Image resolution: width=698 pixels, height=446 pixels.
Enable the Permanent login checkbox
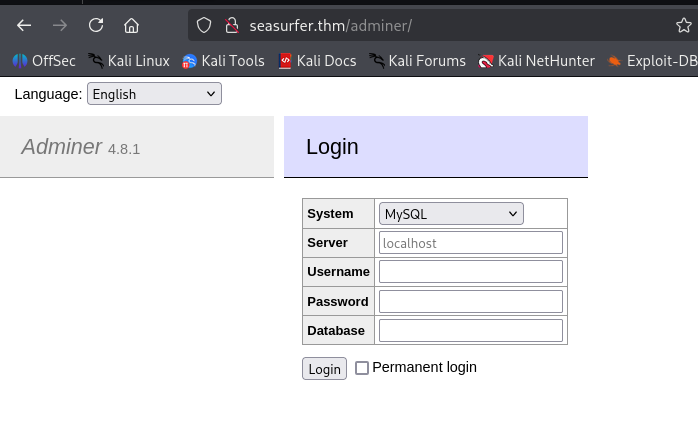[362, 368]
